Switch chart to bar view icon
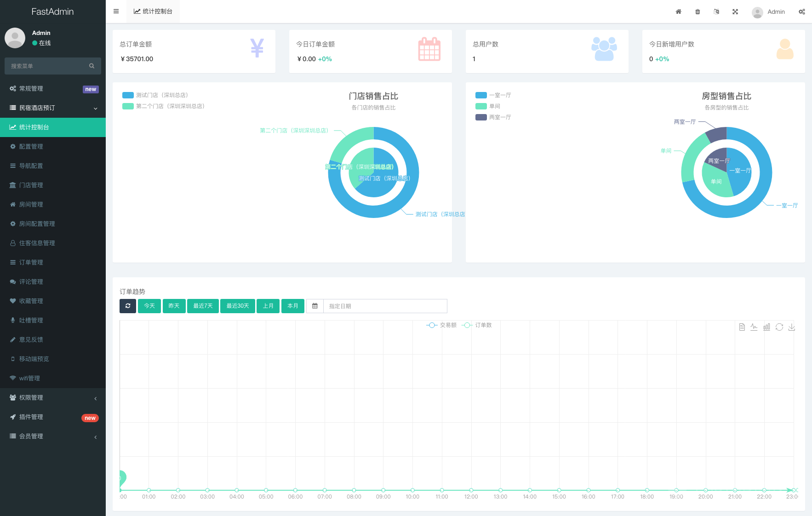 pos(766,327)
